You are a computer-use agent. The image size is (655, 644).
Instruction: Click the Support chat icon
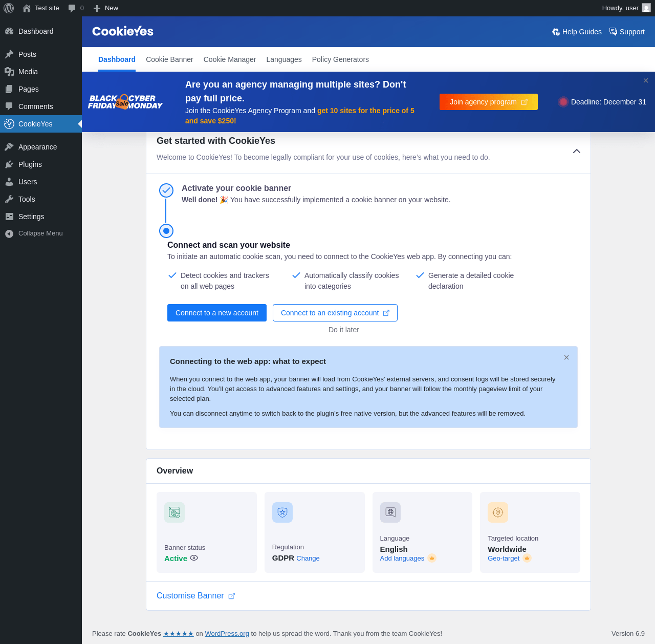point(613,32)
